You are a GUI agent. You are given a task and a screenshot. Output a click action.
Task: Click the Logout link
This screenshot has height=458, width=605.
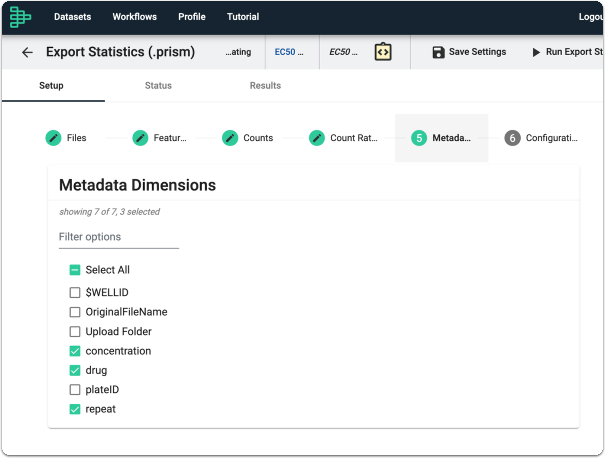(x=591, y=17)
